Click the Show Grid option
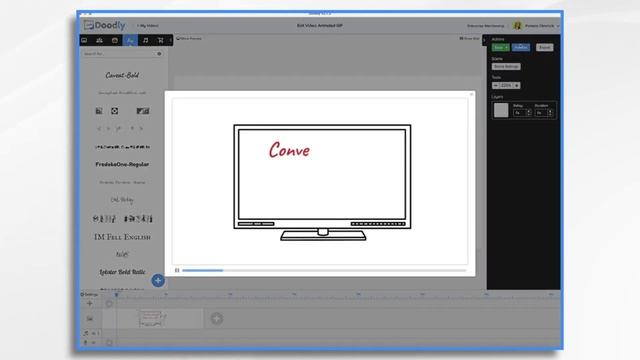Screen dimensions: 640x360 pos(469,38)
